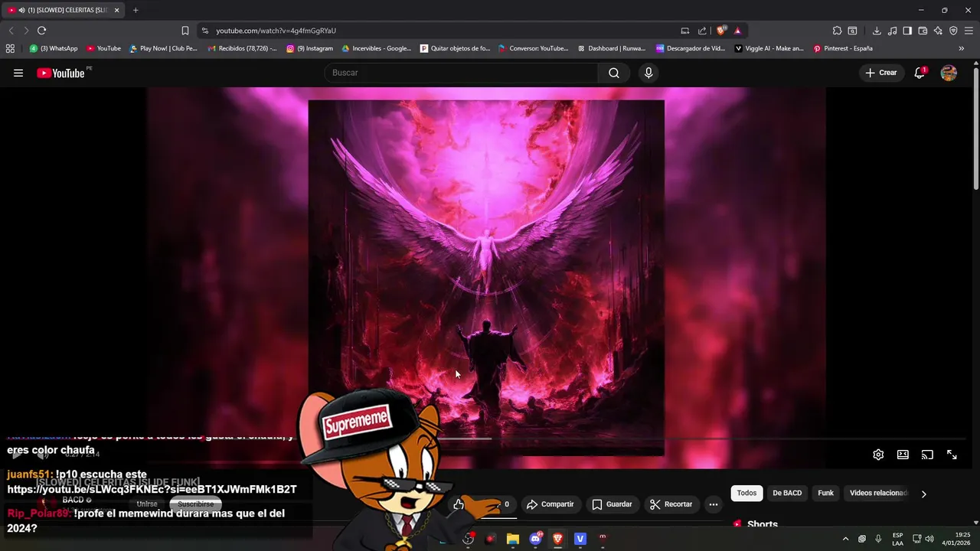Viewport: 980px width, 551px height.
Task: Go back in browser history
Action: point(11,31)
